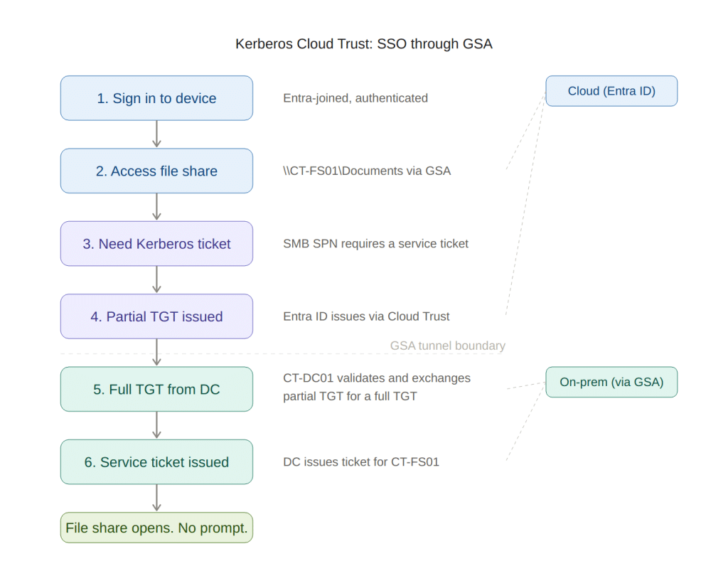Click the "1. Sign in to device" box
The height and width of the screenshot is (566, 728).
coord(156,98)
